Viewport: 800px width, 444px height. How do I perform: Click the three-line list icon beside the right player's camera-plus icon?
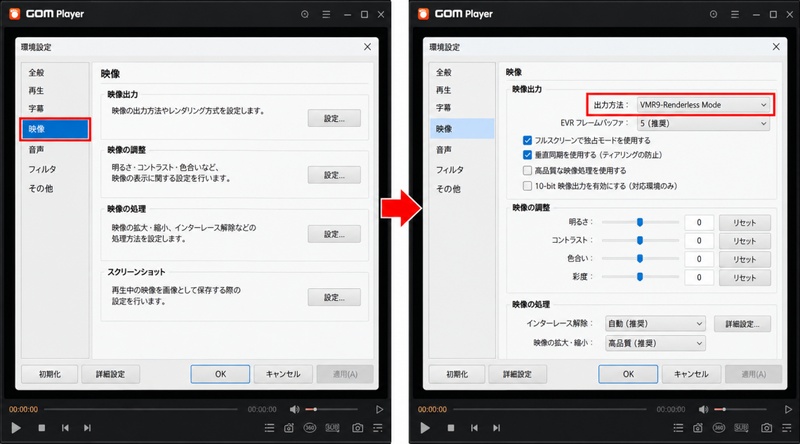678,428
